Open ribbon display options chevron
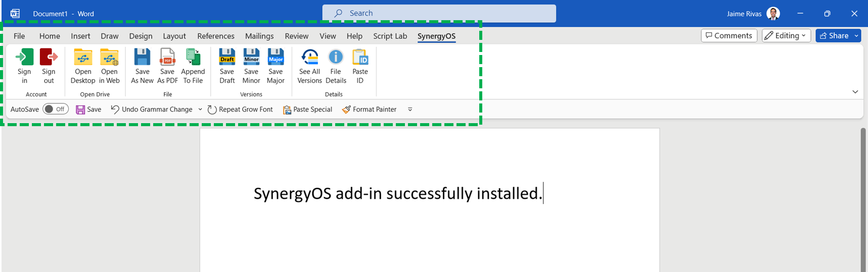868x272 pixels. point(855,92)
